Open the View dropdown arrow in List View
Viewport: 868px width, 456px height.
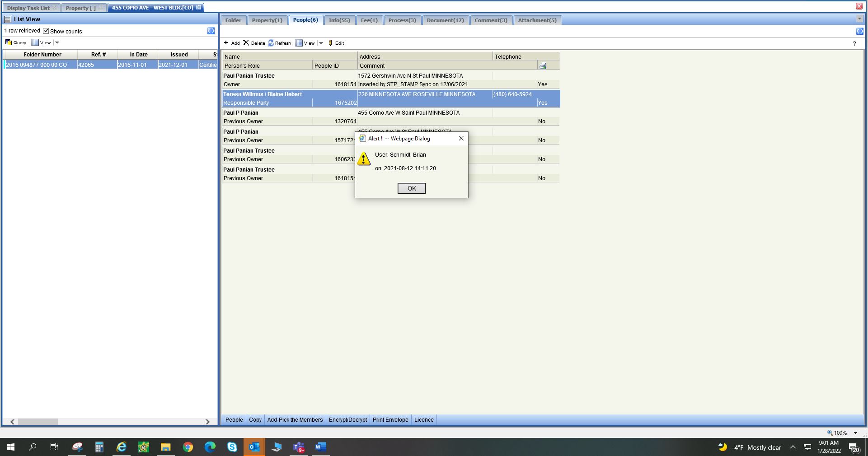coord(57,43)
